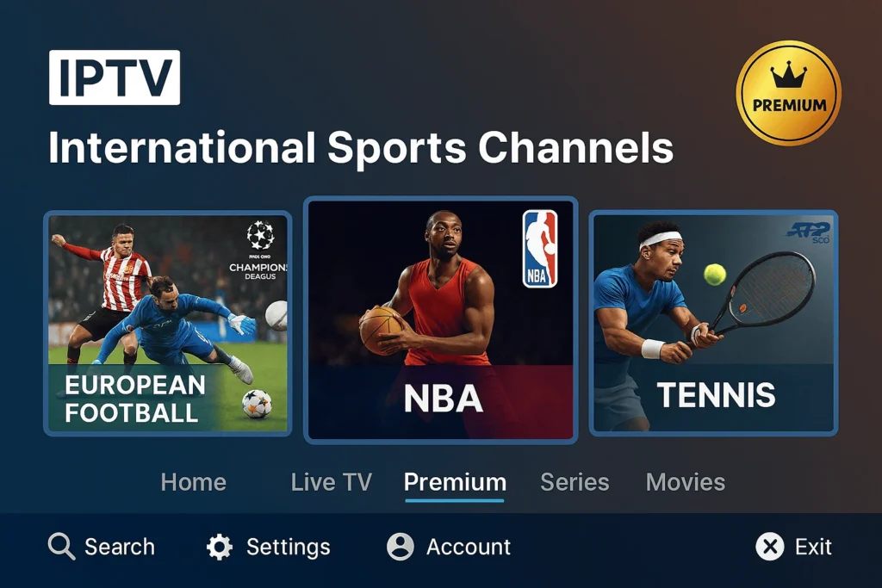Click the NBA logo on center card
The image size is (882, 588).
point(539,249)
